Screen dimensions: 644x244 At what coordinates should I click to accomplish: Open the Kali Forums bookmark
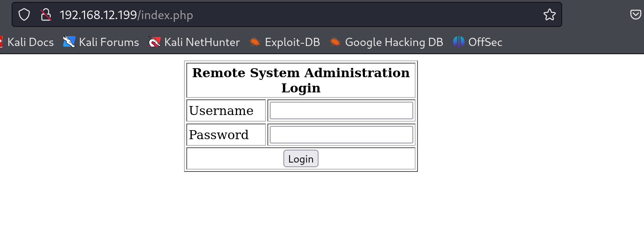[101, 42]
